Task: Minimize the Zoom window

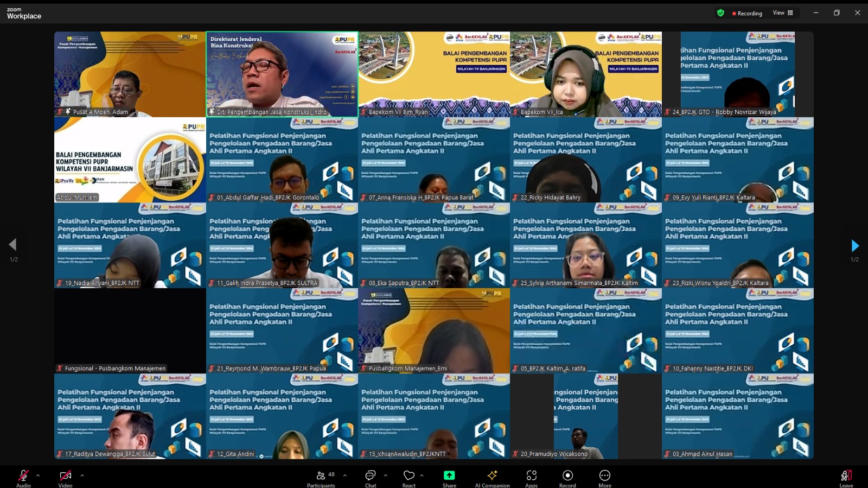Action: [x=816, y=12]
